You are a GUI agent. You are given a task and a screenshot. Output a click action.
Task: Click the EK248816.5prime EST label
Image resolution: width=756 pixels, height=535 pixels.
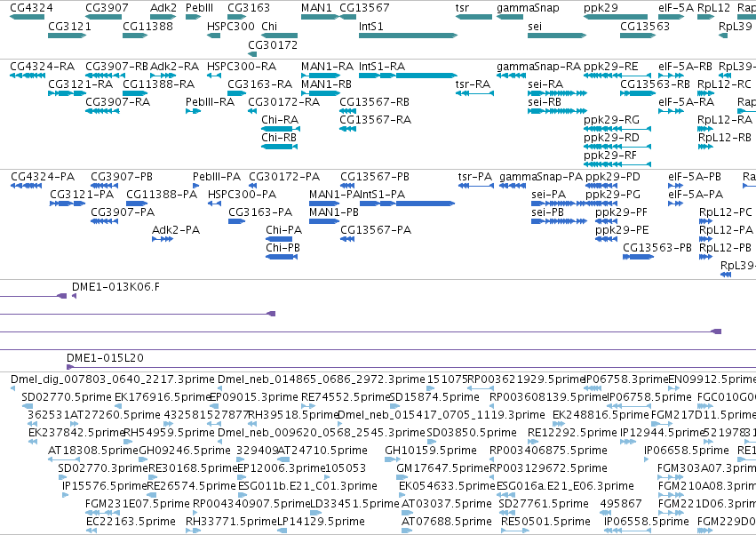click(x=601, y=415)
